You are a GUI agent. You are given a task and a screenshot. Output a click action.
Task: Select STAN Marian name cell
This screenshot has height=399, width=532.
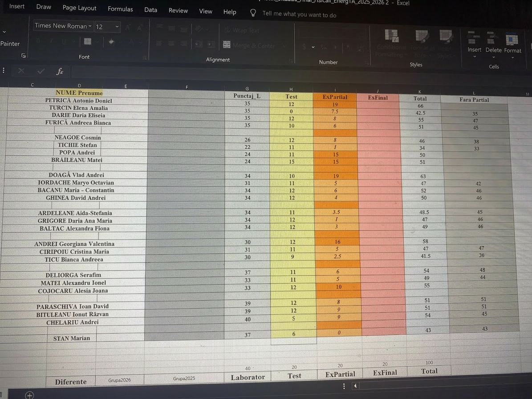tap(72, 338)
